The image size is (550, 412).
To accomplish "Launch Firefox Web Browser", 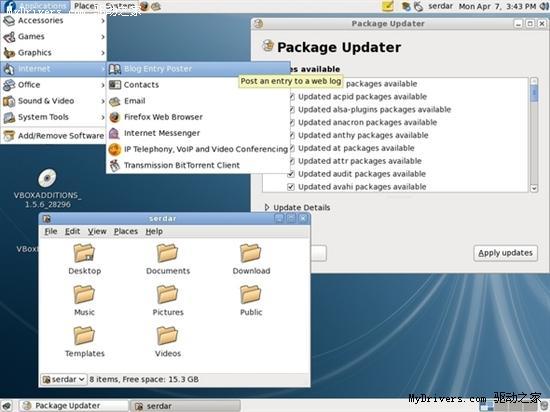I will pos(198,117).
